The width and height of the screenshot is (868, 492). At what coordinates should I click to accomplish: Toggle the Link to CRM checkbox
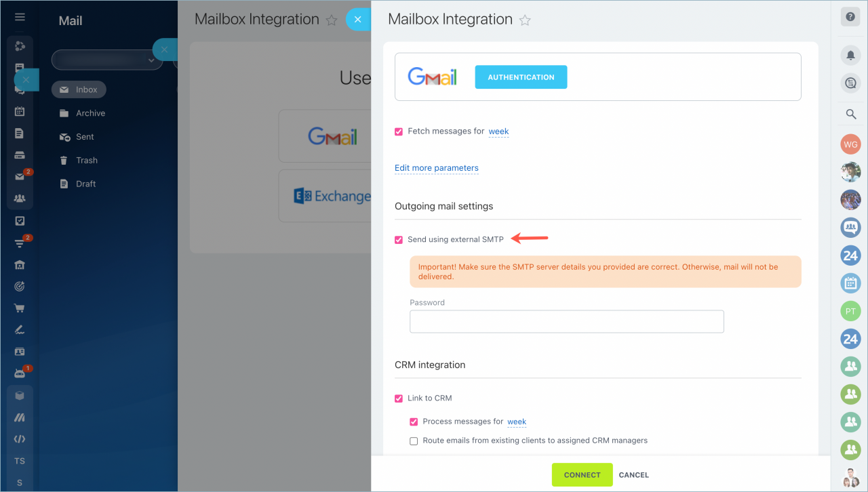click(x=399, y=398)
